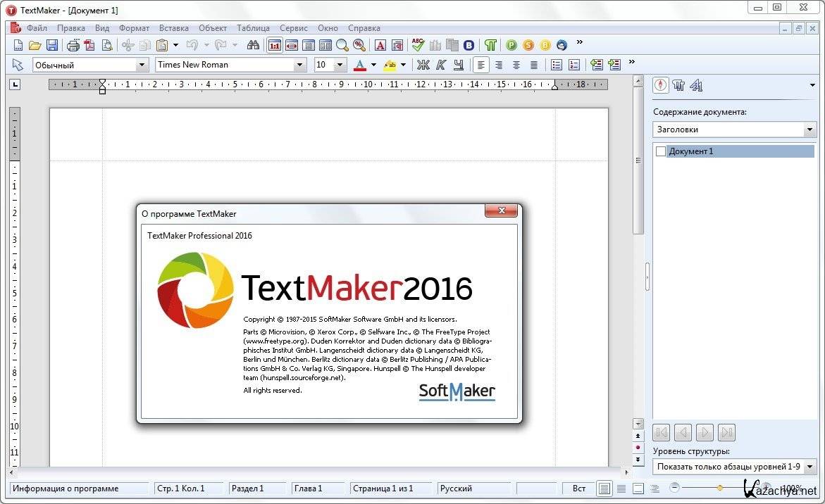Open the Обычный paragraph style dropdown
This screenshot has width=825, height=504.
tap(142, 65)
